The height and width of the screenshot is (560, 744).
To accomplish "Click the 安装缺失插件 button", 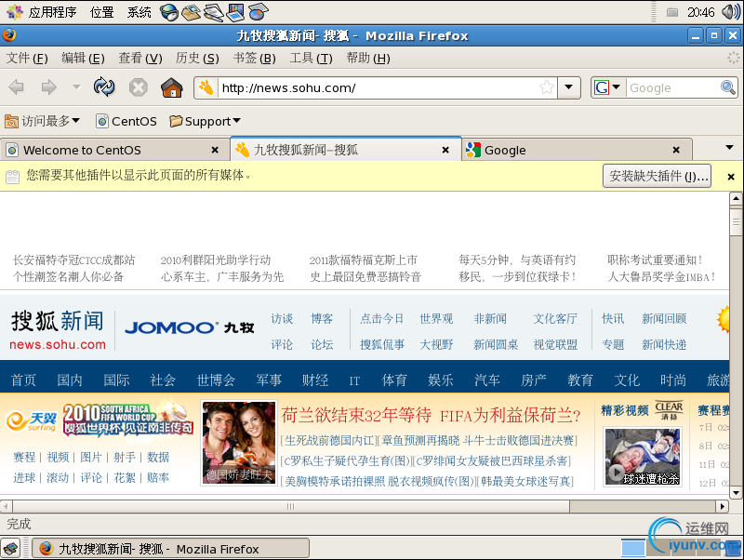I will pos(658,176).
